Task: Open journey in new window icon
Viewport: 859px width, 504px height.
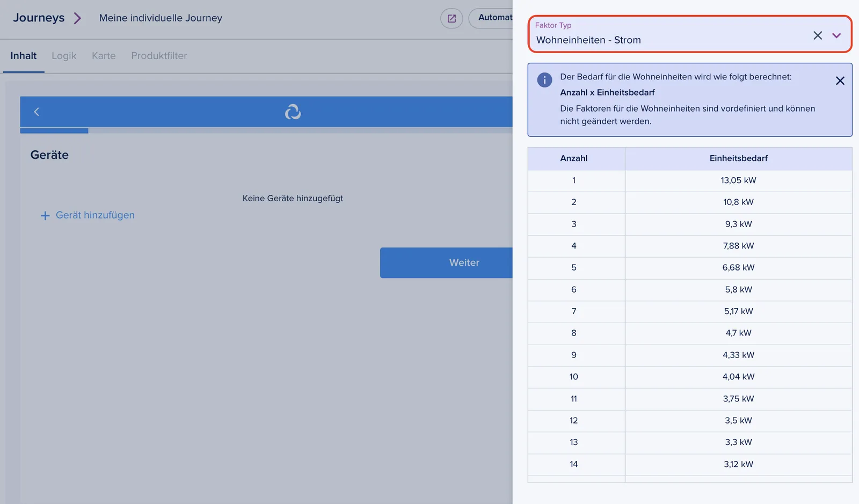Action: [x=452, y=18]
